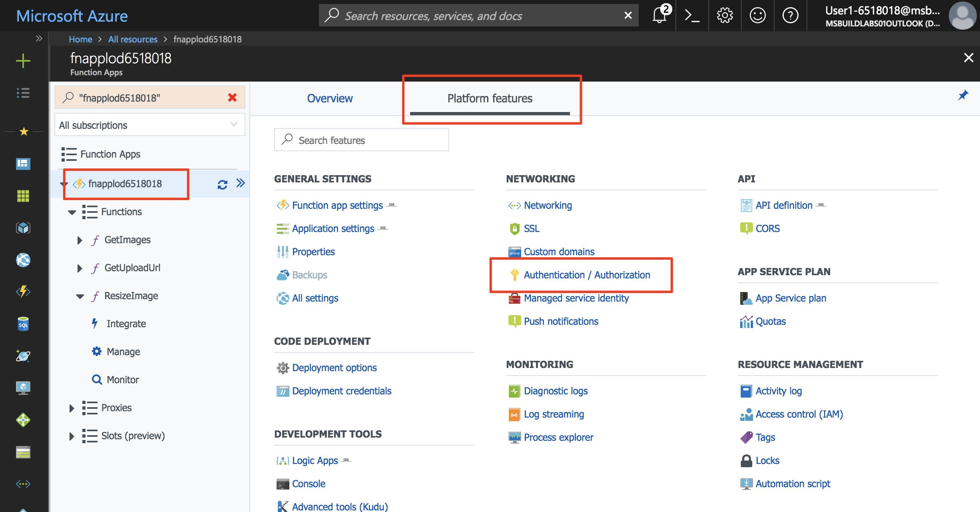Open Manage under ResizeImage
Viewport: 980px width, 512px height.
(x=123, y=352)
